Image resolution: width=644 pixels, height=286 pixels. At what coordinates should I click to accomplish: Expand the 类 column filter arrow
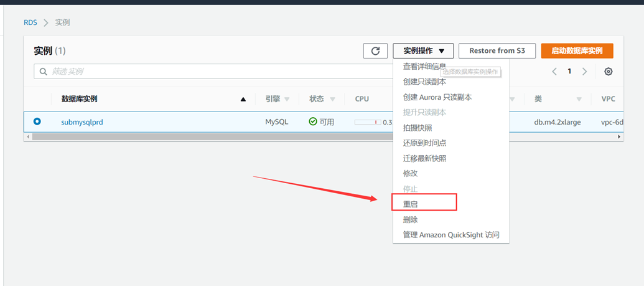[579, 99]
